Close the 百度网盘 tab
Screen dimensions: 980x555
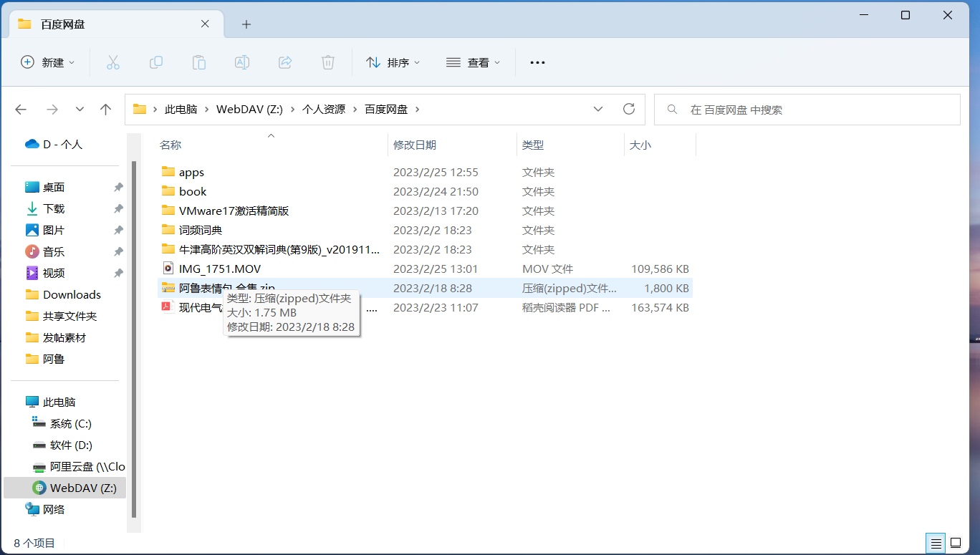coord(205,24)
